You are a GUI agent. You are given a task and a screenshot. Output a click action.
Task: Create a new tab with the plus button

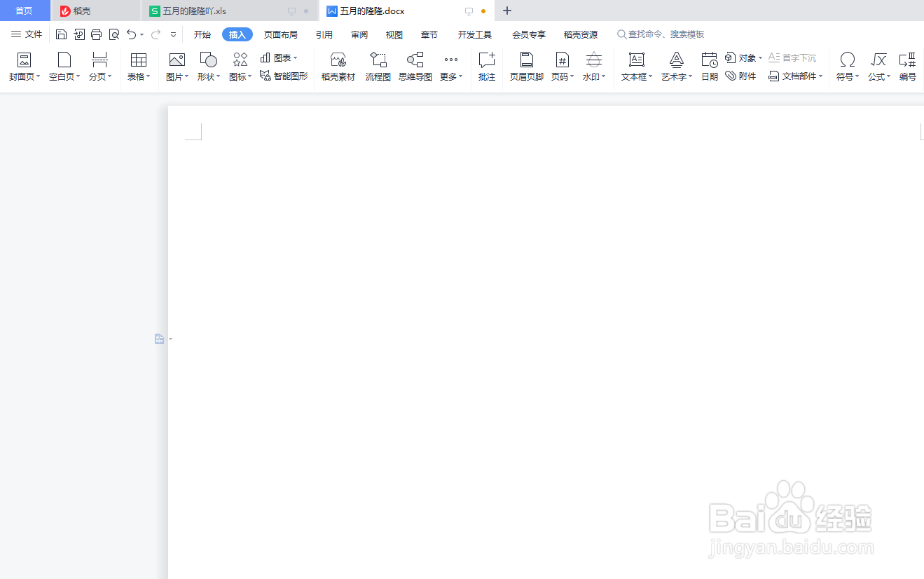506,11
